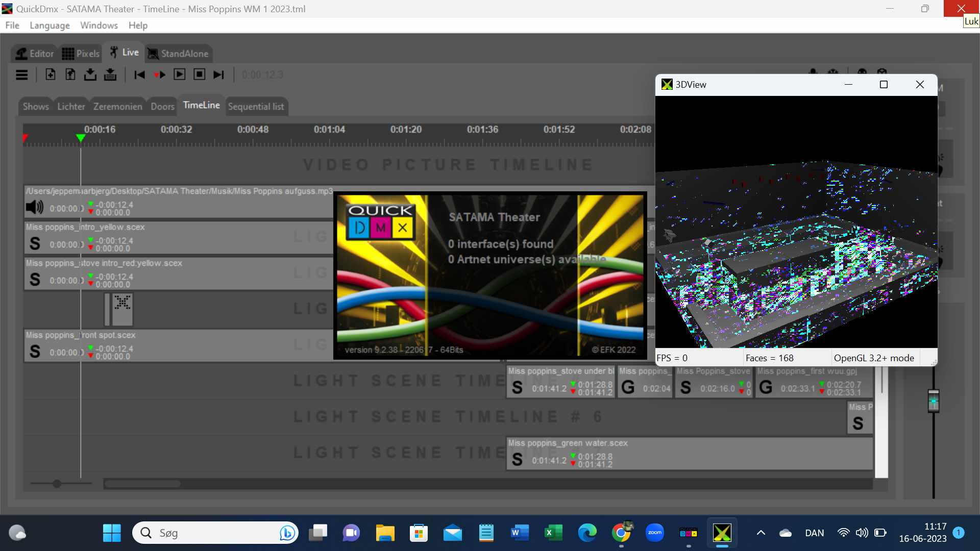Viewport: 980px width, 551px height.
Task: Click the S icon of the cut-off Miss P clip
Action: click(x=858, y=423)
